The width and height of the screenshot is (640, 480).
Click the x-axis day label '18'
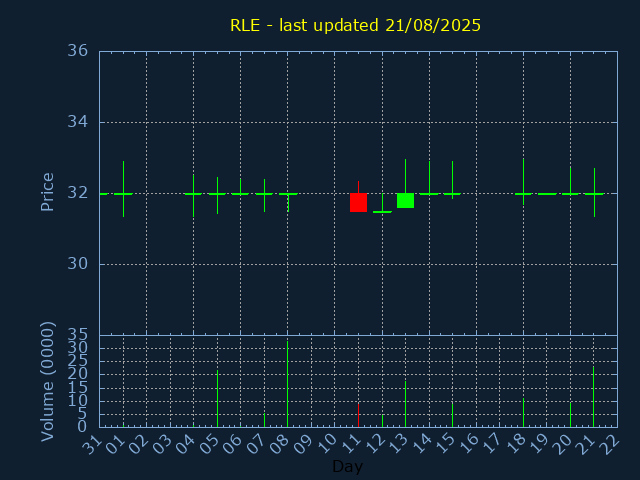516,443
